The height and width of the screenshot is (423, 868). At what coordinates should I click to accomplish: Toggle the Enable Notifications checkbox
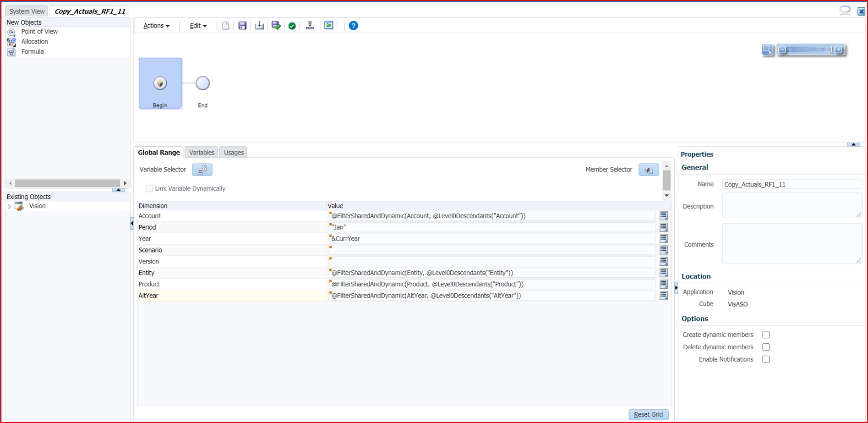[x=766, y=360]
